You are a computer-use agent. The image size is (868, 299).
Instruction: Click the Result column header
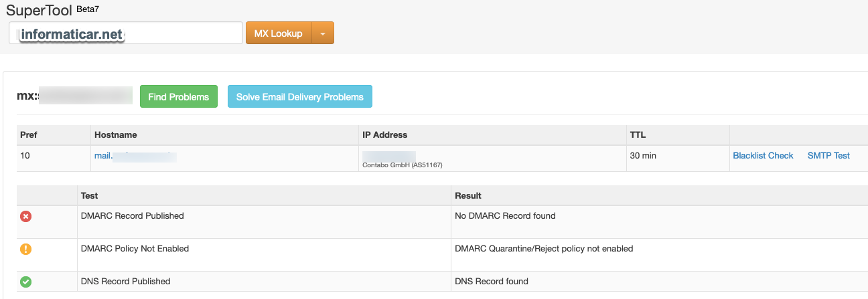click(x=468, y=195)
